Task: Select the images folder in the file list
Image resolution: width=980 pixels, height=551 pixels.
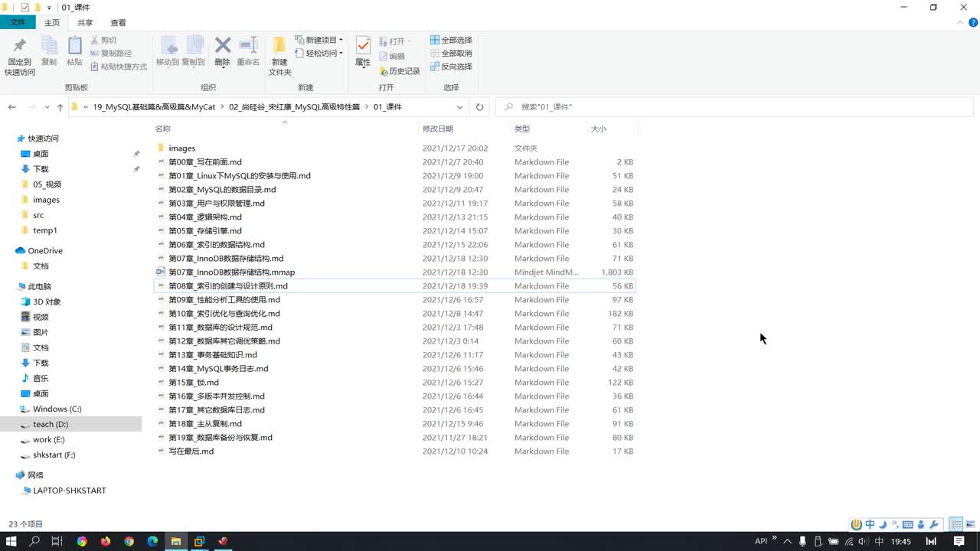Action: coord(181,148)
